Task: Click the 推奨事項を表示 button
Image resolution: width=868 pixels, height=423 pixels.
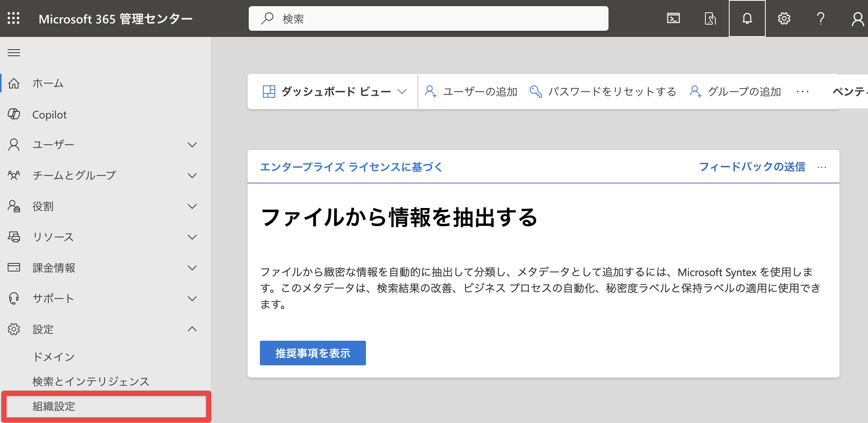Action: click(x=313, y=353)
